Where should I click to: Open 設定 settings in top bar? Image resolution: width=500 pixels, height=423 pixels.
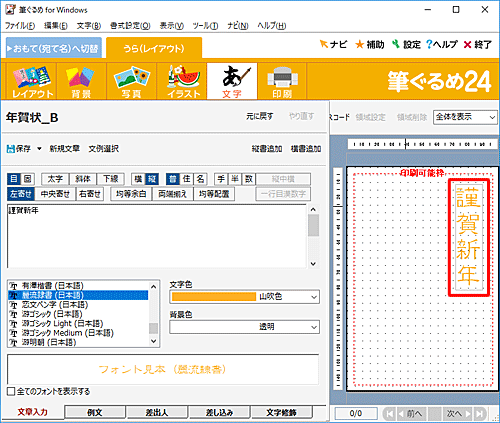[406, 44]
